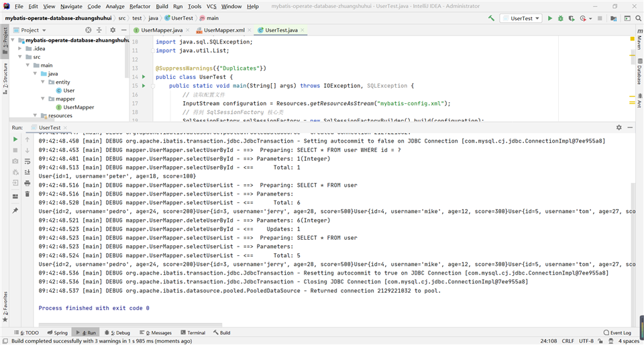Click the Build Project hammer icon
The height and width of the screenshot is (345, 644).
491,18
